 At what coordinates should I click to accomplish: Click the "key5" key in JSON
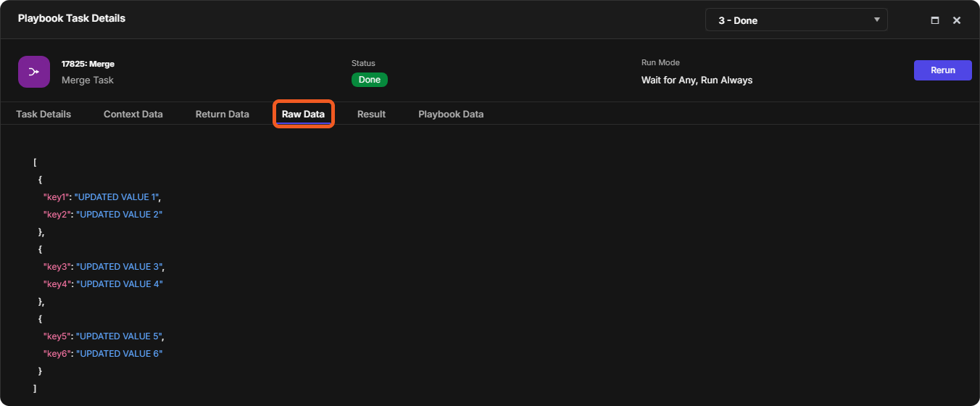pyautogui.click(x=57, y=336)
